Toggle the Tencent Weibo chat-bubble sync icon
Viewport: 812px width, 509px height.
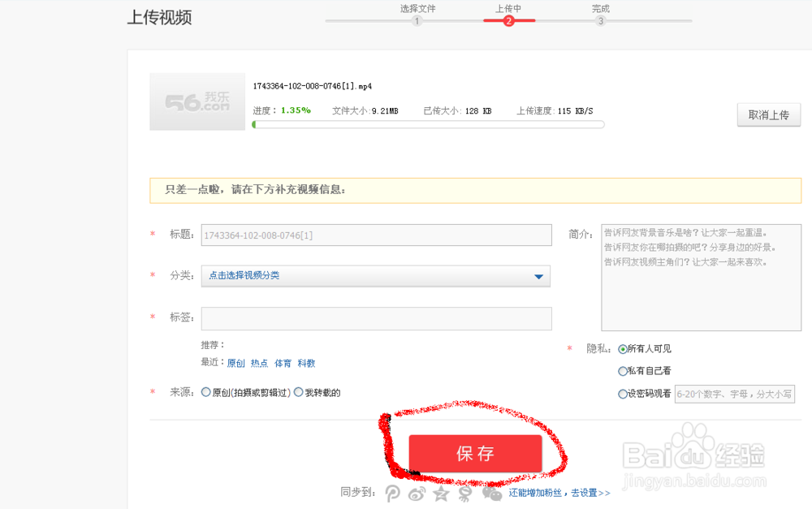[x=491, y=494]
